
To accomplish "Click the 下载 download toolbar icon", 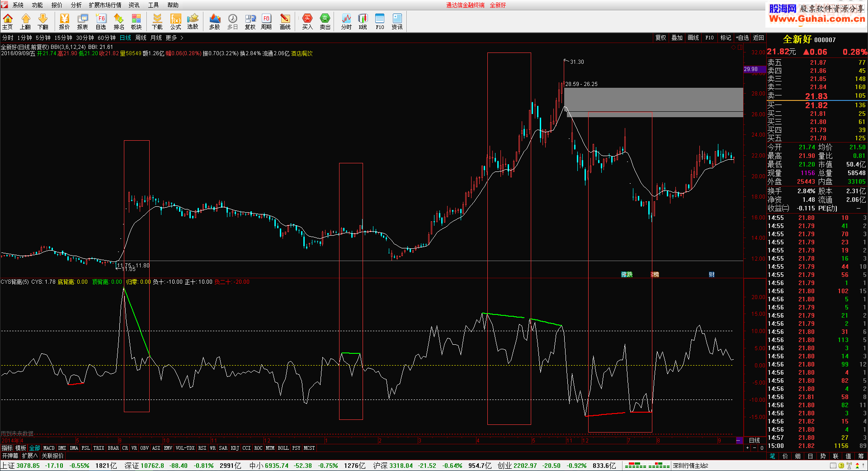I will click(157, 21).
